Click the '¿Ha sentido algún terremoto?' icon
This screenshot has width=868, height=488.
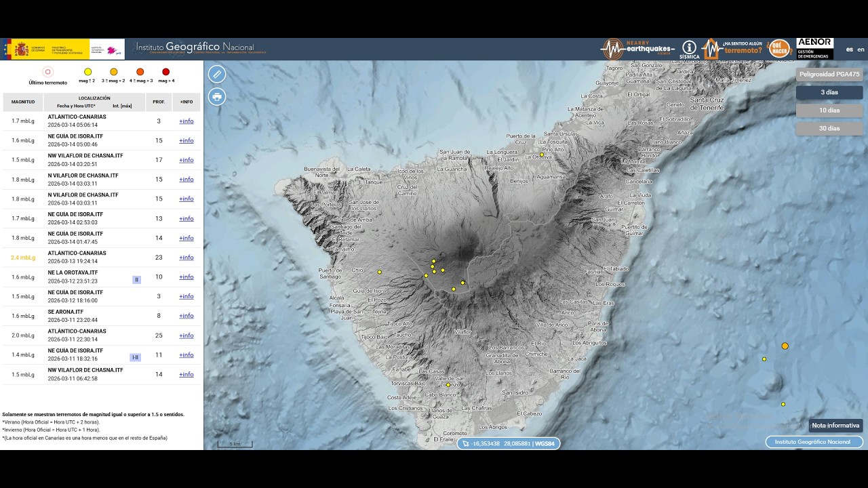tap(732, 49)
